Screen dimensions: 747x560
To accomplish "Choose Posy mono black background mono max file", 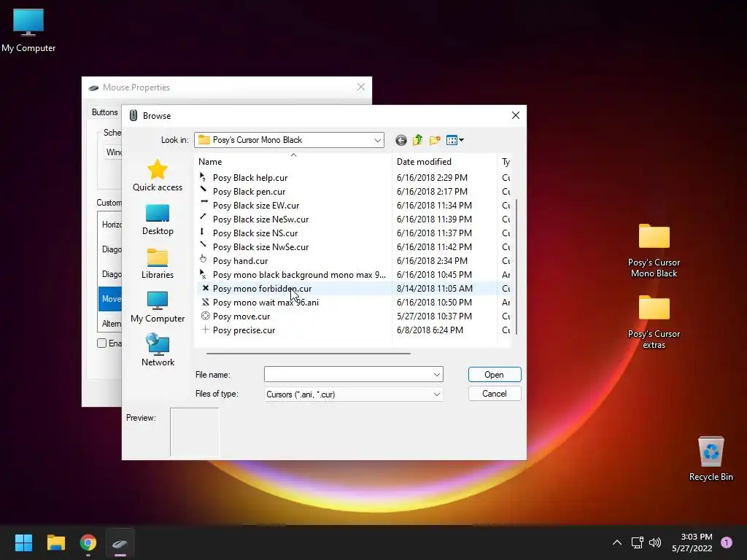I will click(x=299, y=275).
